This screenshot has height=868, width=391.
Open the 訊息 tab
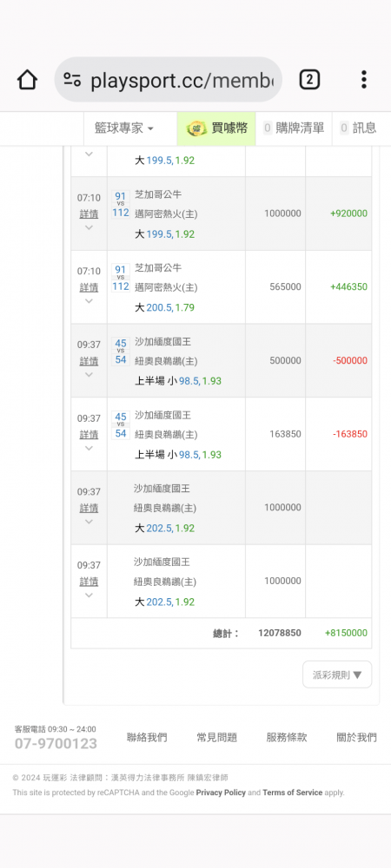click(358, 128)
